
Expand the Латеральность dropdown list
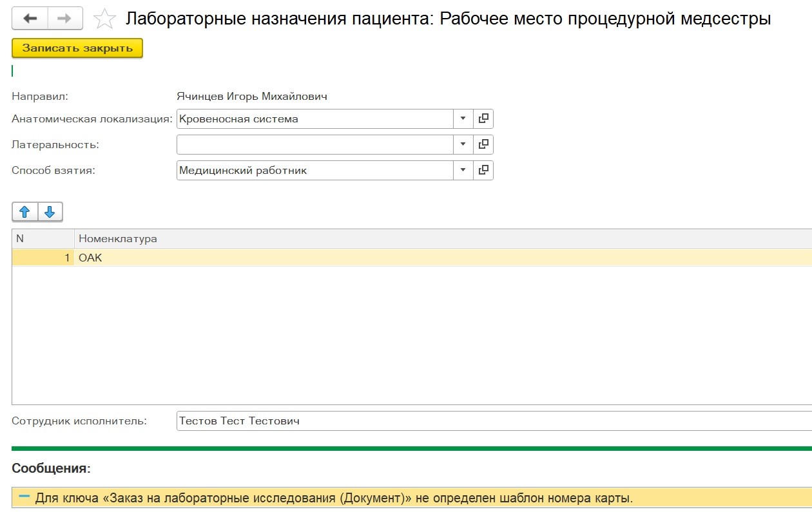point(463,145)
